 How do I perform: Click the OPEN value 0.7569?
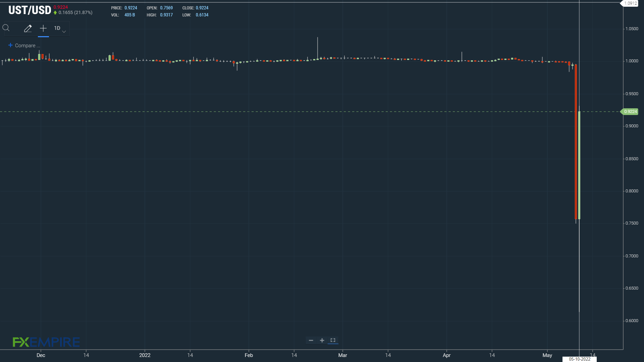pyautogui.click(x=166, y=8)
